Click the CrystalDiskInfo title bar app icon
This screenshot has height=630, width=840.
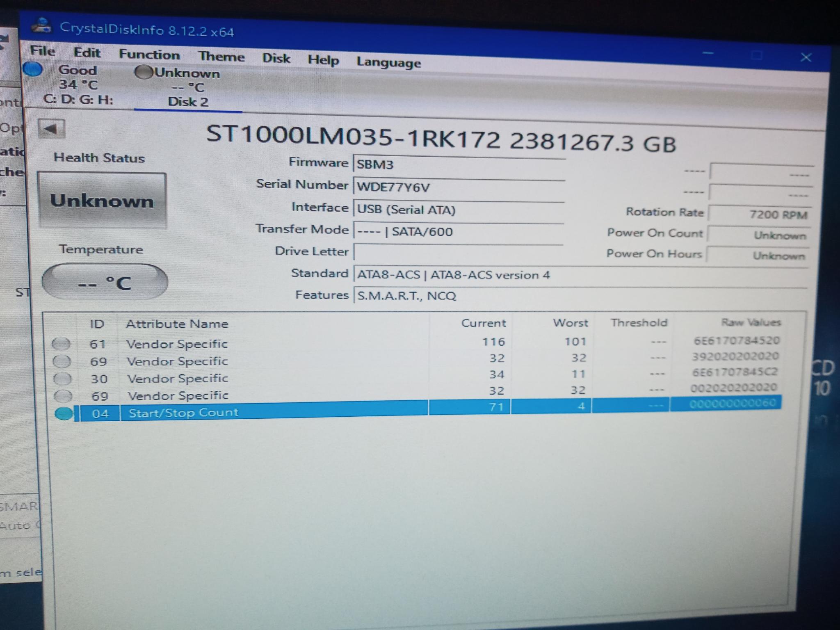click(41, 26)
